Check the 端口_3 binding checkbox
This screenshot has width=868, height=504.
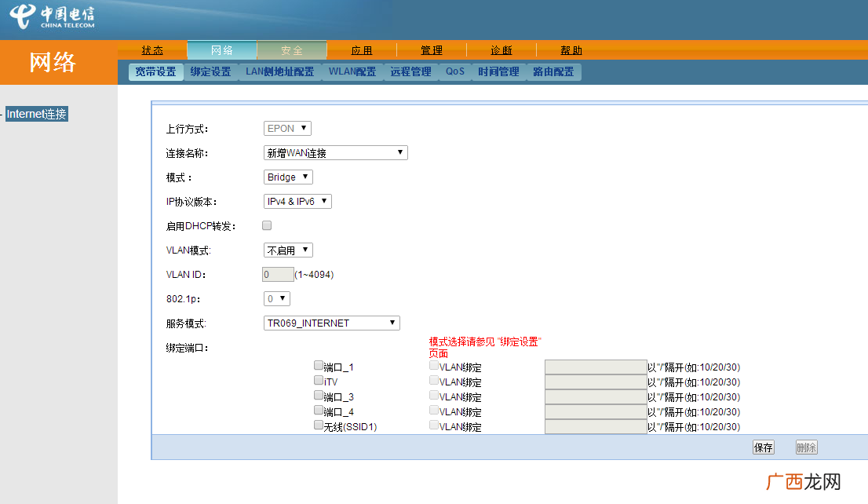pyautogui.click(x=319, y=395)
